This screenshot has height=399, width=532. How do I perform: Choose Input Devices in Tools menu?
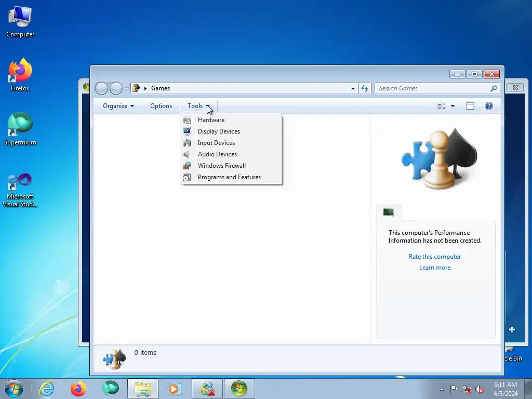click(x=231, y=143)
